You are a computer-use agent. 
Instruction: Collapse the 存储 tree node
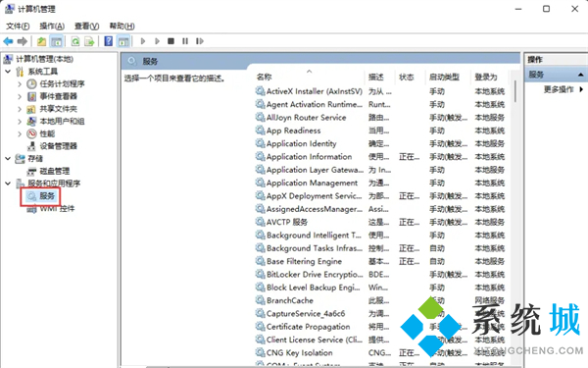(x=8, y=159)
